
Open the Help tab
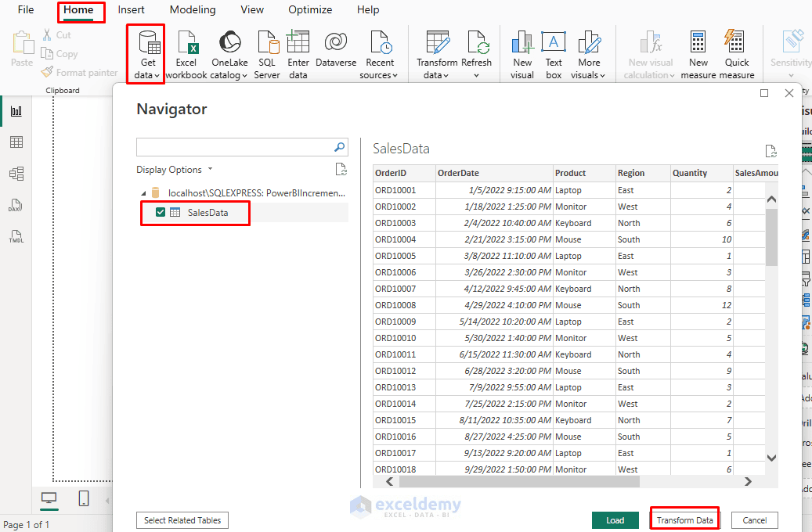[368, 10]
